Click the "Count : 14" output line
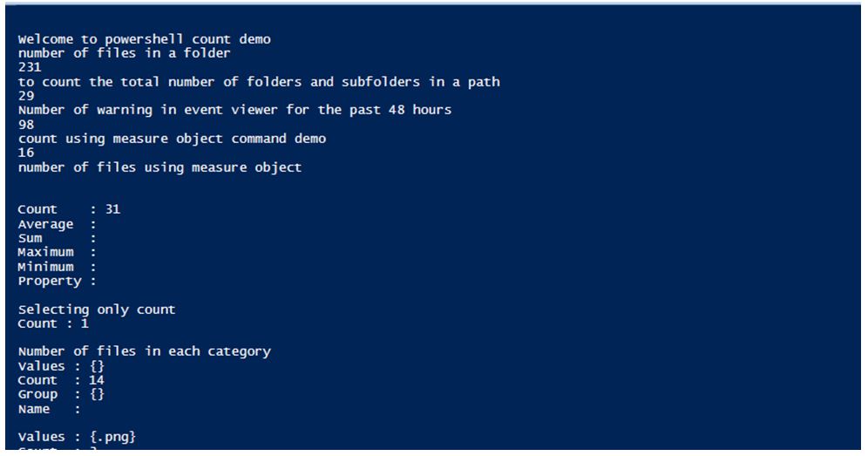This screenshot has height=456, width=868. coord(61,380)
